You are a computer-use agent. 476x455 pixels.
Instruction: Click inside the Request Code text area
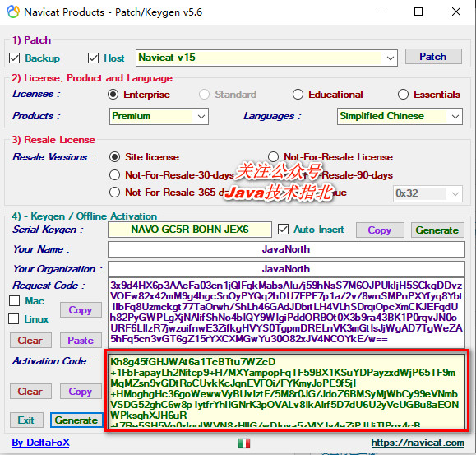[286, 312]
